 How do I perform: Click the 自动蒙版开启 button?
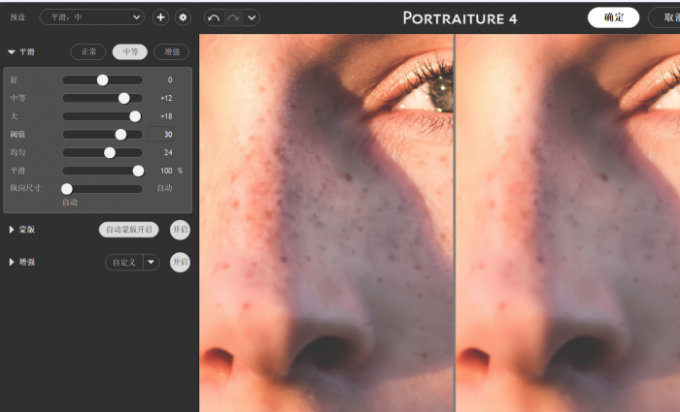click(128, 230)
